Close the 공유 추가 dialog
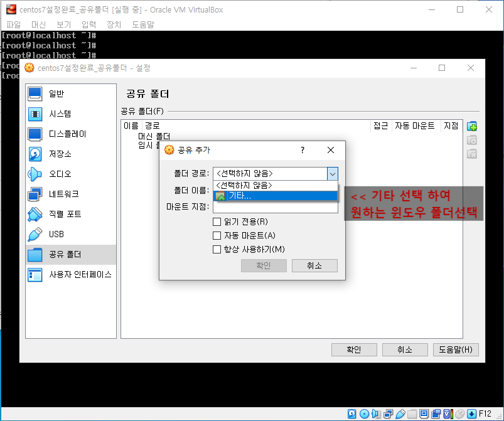The image size is (504, 421). tap(331, 150)
